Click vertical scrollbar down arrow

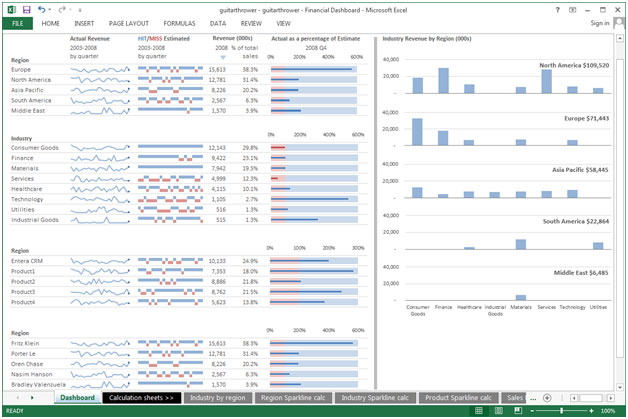[620, 387]
